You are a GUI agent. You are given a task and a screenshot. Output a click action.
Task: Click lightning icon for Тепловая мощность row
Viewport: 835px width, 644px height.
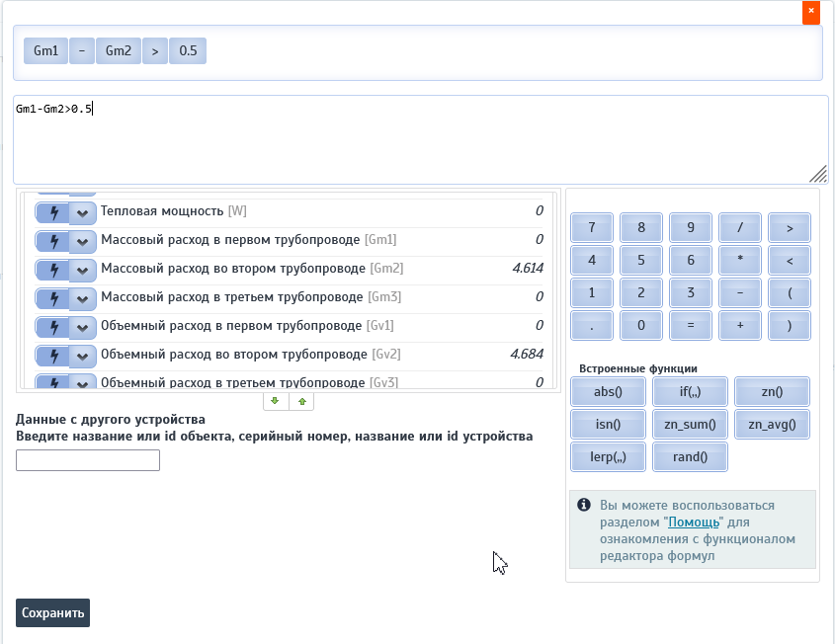53,211
